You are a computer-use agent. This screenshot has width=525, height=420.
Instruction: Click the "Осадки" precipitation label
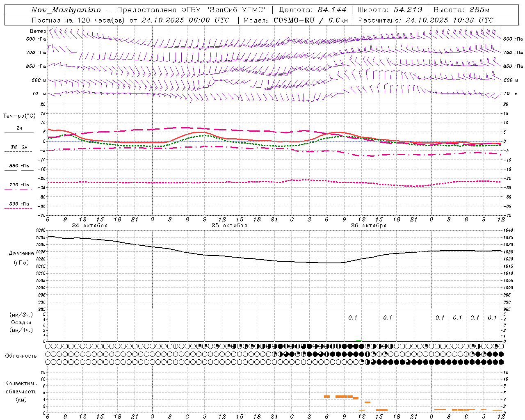(x=21, y=322)
